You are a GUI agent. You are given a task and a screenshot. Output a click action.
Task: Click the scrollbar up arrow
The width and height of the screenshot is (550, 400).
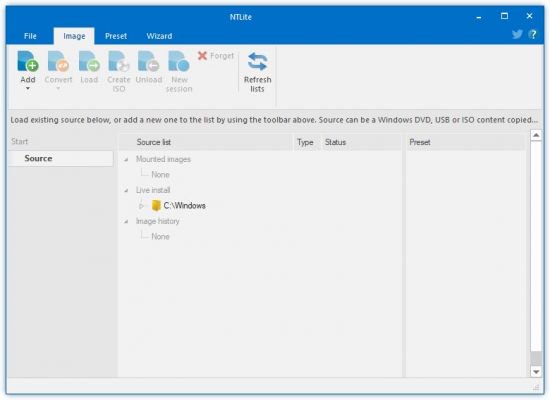pos(536,135)
